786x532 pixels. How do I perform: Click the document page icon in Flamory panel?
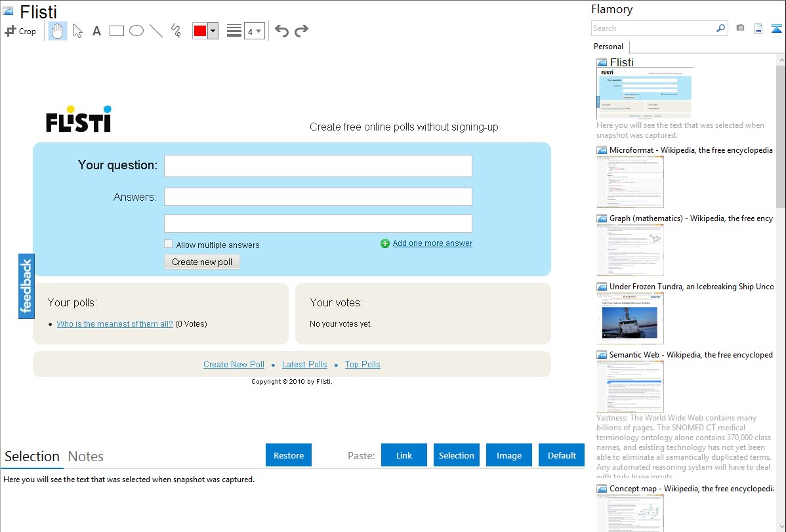(x=758, y=28)
